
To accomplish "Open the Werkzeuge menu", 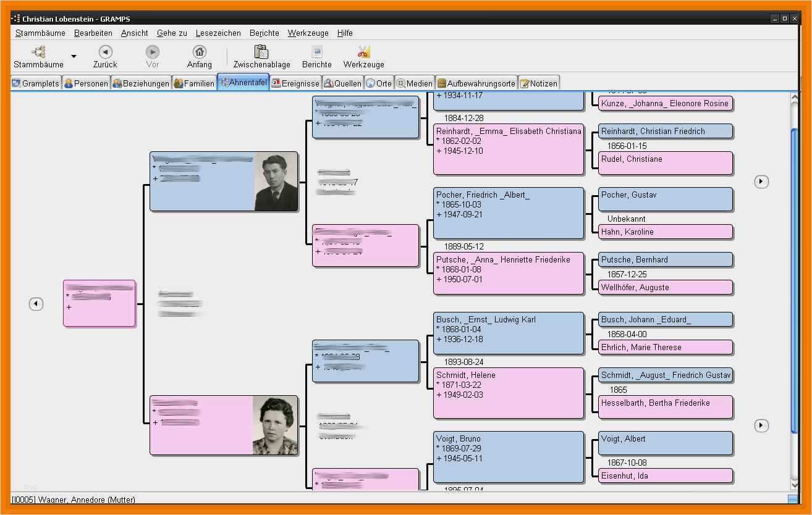I will point(308,33).
